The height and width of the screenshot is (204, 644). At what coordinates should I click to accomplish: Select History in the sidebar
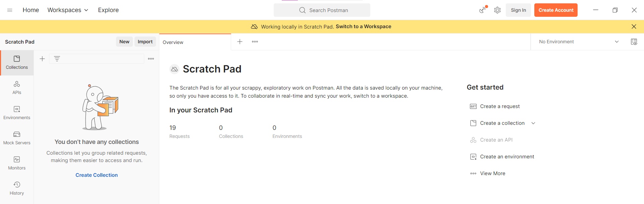coord(17,189)
